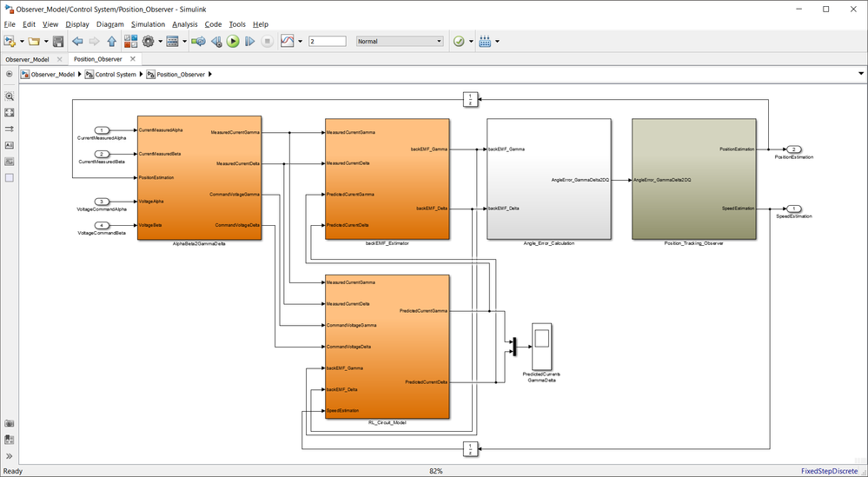868x477 pixels.
Task: Click the palette icon below the camera
Action: coord(10,440)
